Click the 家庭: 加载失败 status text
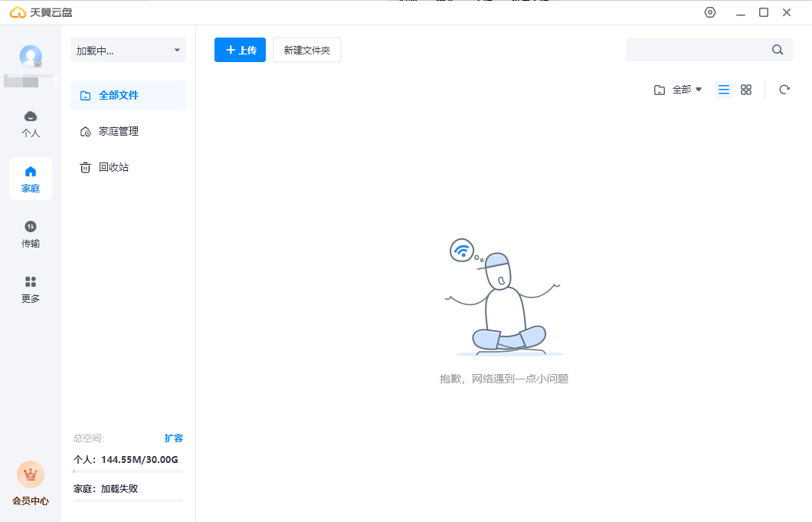This screenshot has width=812, height=522. (106, 489)
